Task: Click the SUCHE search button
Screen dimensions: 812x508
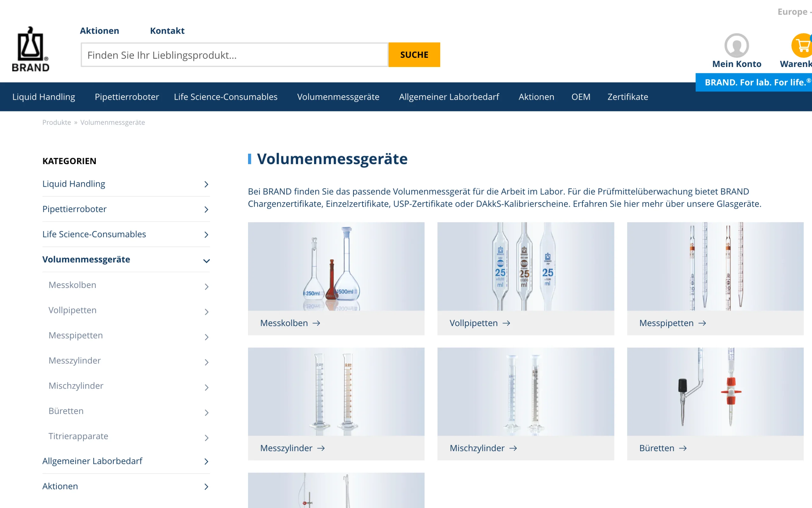Action: (414, 55)
